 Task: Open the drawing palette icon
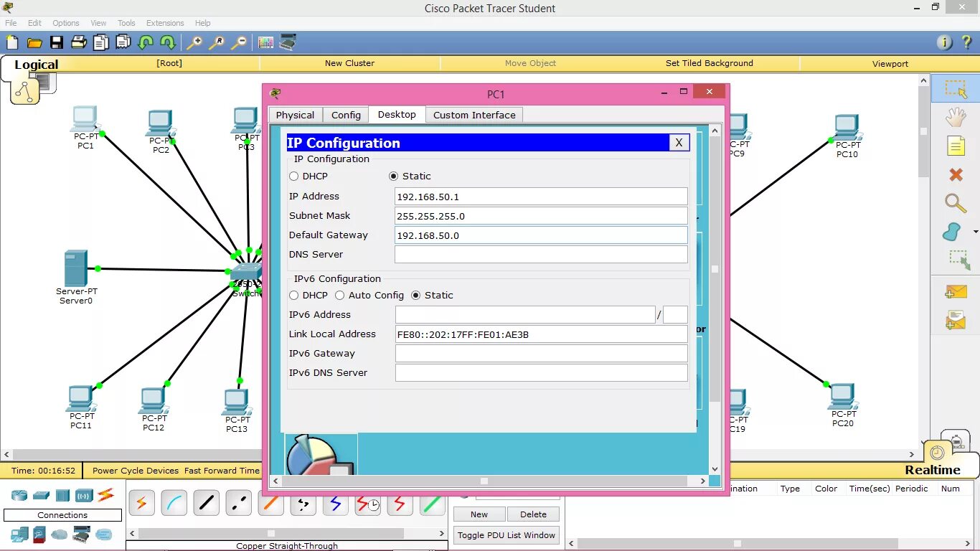(x=265, y=43)
